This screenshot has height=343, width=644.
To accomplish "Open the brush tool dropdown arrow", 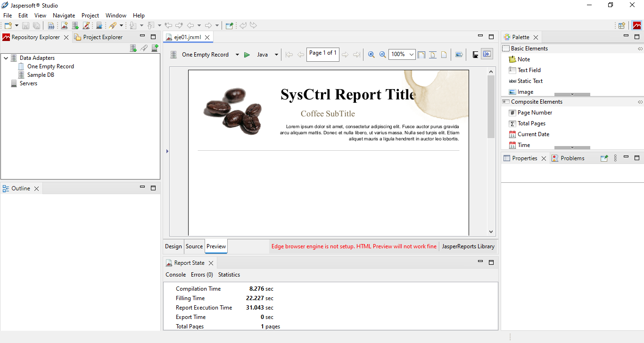I will pos(121,25).
